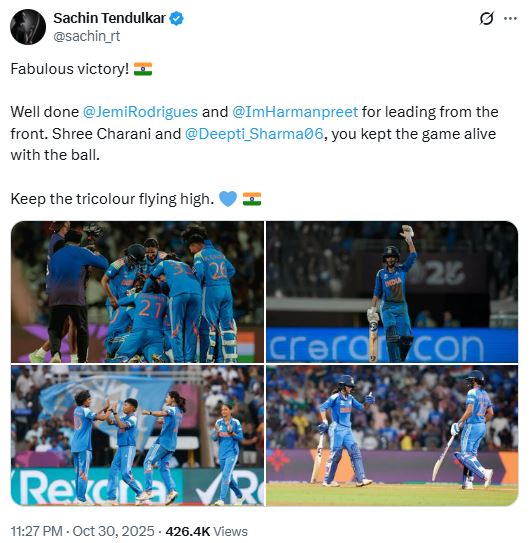Click the 11:27 PM timestamp
Image resolution: width=532 pixels, height=543 pixels.
coord(37,531)
